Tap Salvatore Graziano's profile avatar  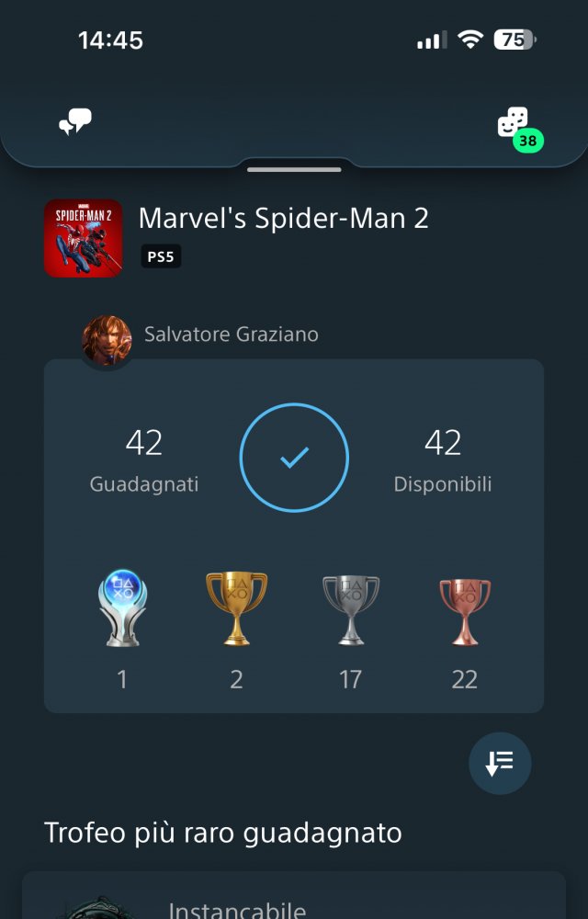tap(106, 340)
